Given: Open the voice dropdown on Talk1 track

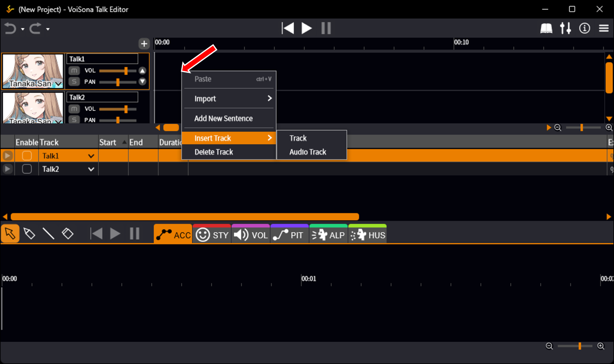Looking at the screenshot, I should 59,84.
